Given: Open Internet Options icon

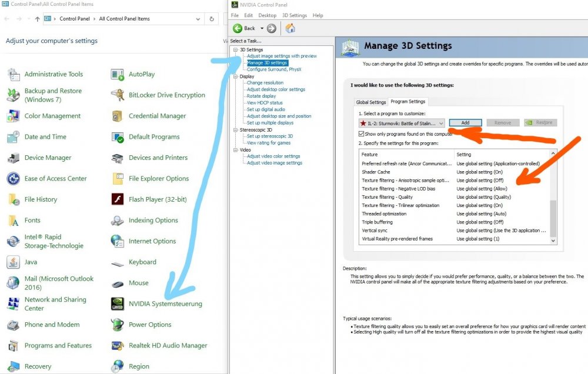Looking at the screenshot, I should coord(118,241).
